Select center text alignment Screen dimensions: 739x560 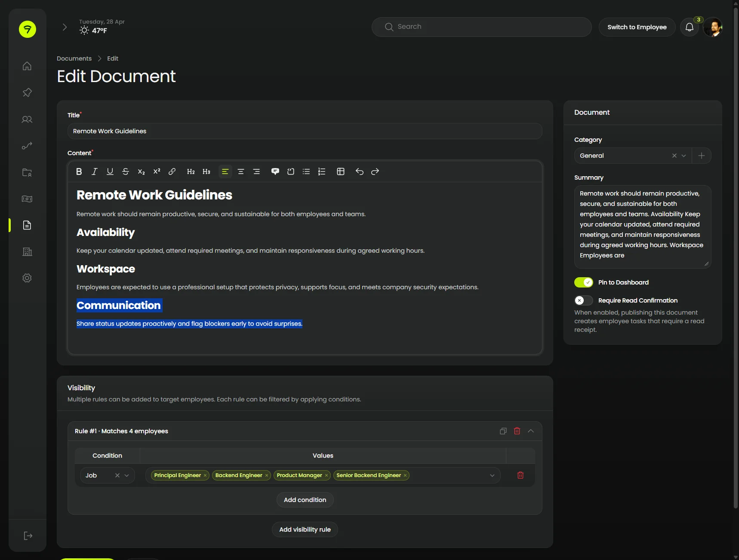coord(241,171)
